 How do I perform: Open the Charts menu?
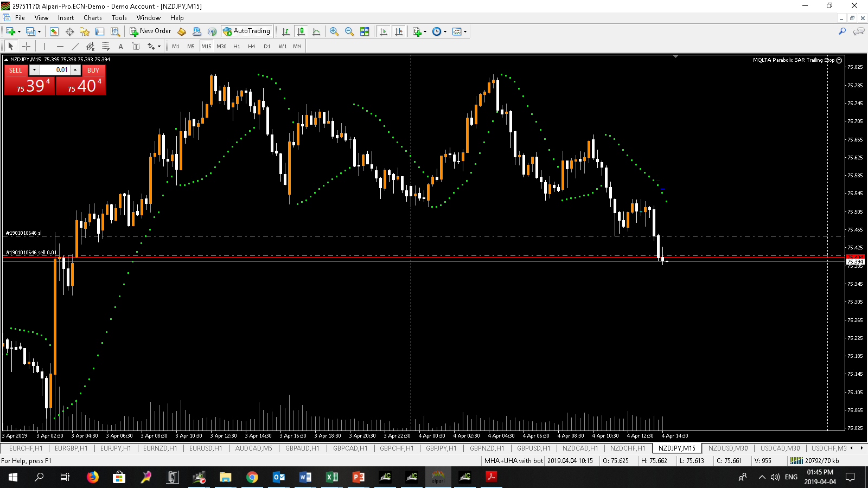(93, 18)
